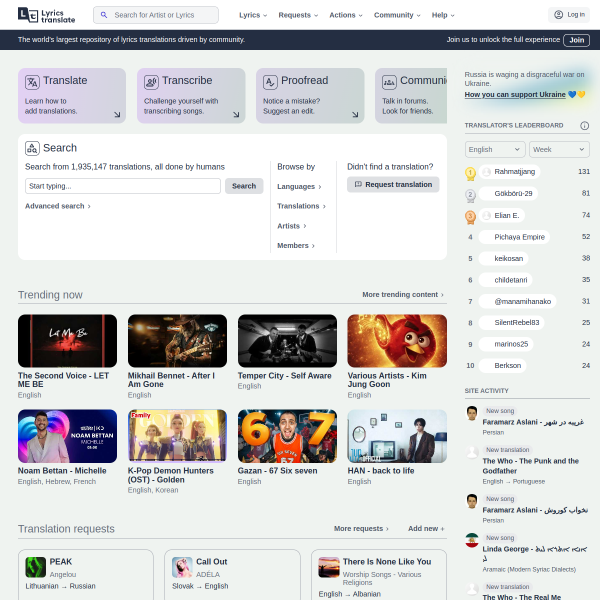Viewport: 600px width, 600px height.
Task: Open the leaderboard info icon
Action: coord(584,126)
